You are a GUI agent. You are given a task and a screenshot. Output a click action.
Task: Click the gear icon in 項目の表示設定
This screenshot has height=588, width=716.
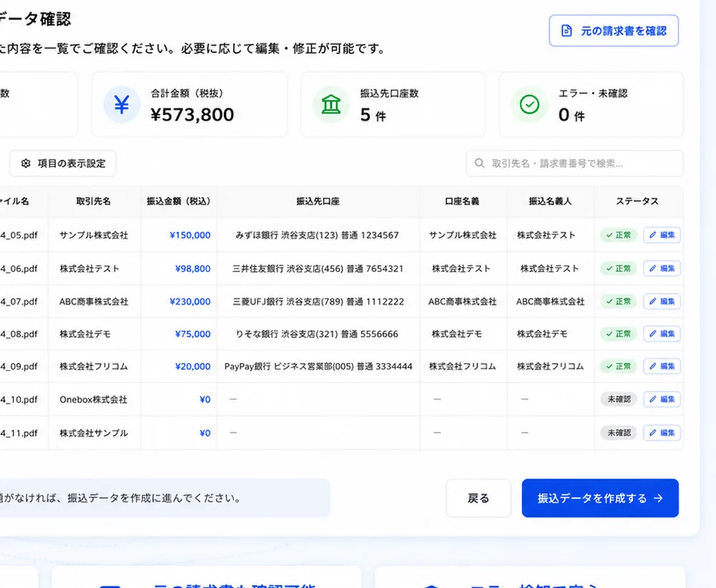[26, 163]
